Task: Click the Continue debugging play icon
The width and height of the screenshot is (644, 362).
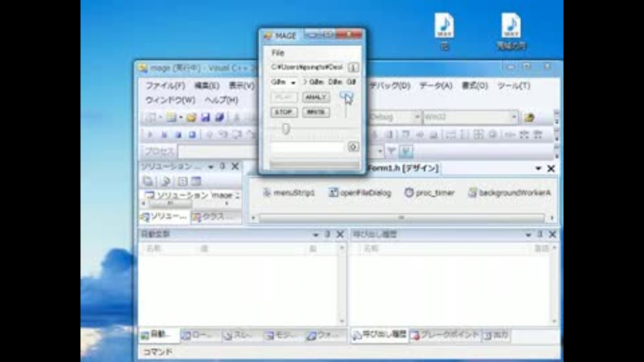Action: click(x=150, y=135)
